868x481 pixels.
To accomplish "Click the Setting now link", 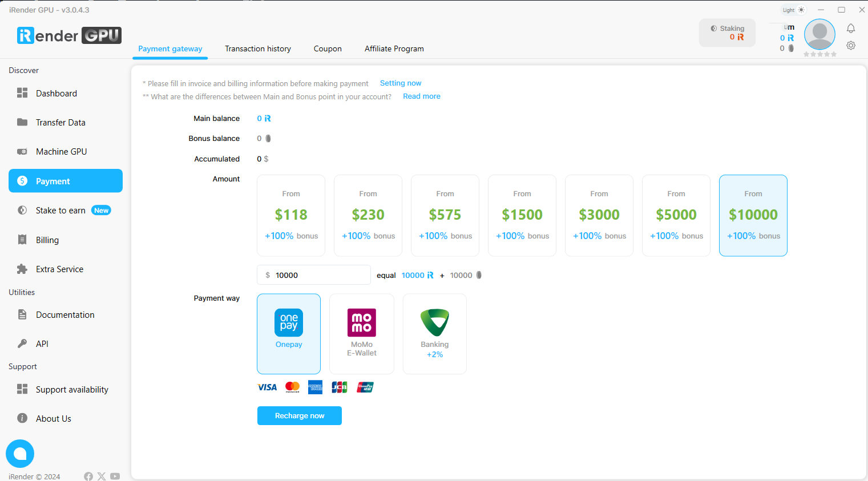I will 401,83.
